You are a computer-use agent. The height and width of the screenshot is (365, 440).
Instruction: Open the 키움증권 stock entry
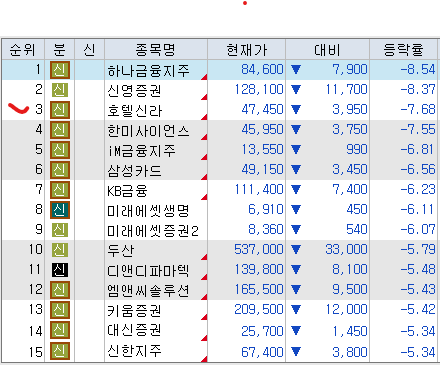point(134,311)
